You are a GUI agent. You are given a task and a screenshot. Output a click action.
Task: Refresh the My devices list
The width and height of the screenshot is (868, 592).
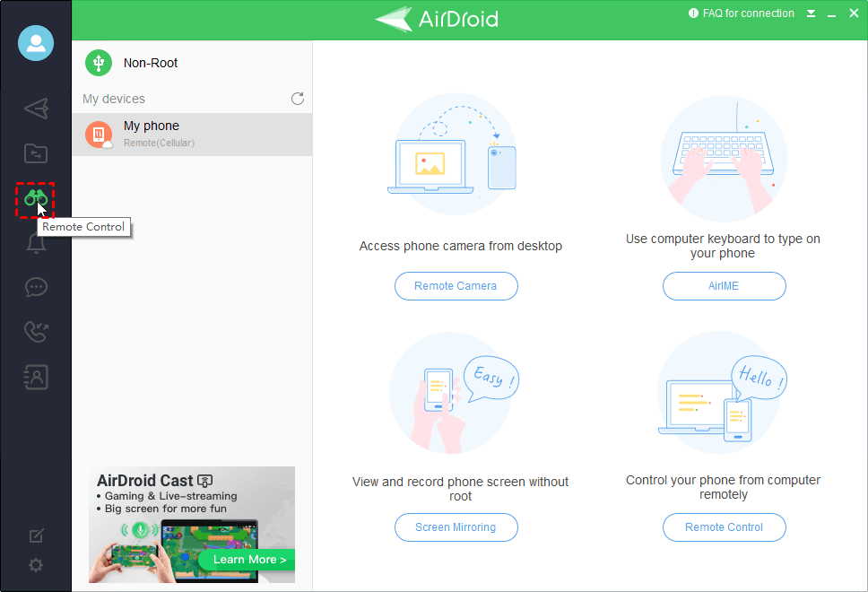click(298, 99)
